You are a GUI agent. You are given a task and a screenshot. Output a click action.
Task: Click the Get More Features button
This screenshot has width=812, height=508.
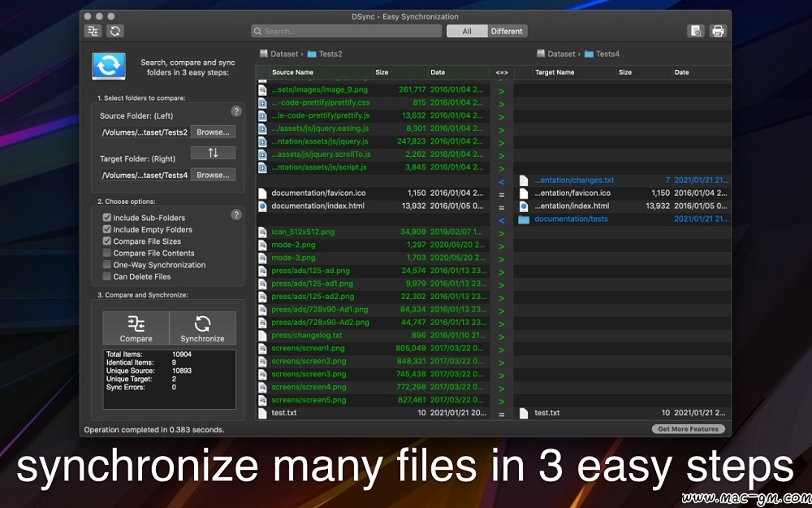(689, 429)
